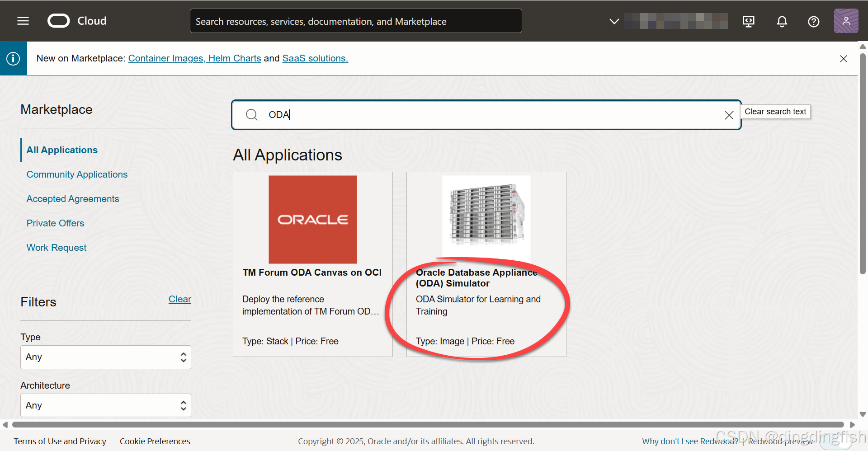Click 'ODA Simulator for Learning and Training' description
This screenshot has height=451, width=868.
478,305
